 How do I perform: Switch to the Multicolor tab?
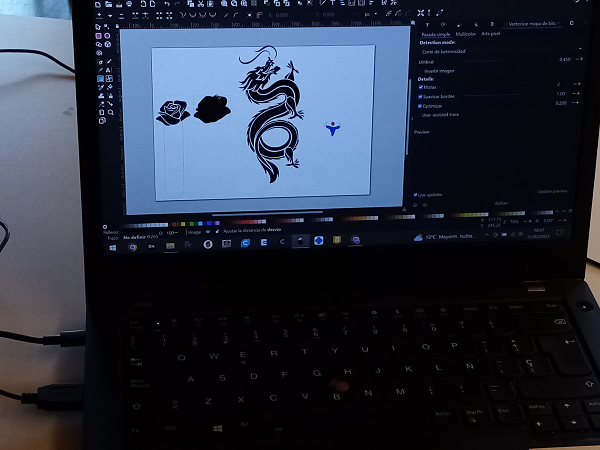pyautogui.click(x=464, y=33)
